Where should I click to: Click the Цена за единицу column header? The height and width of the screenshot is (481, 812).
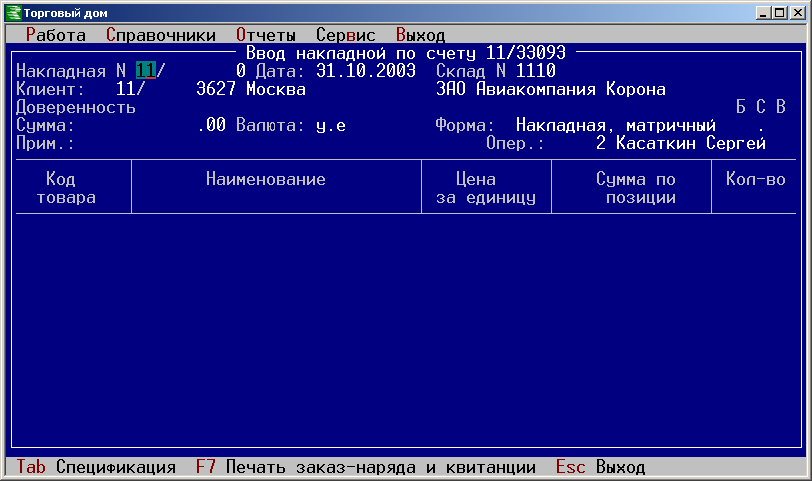coord(486,188)
